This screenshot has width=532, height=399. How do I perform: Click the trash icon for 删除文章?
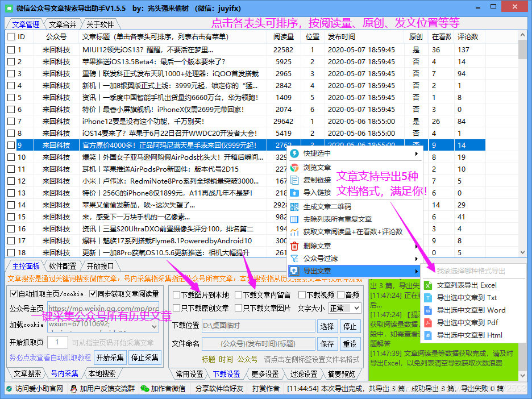pos(294,246)
